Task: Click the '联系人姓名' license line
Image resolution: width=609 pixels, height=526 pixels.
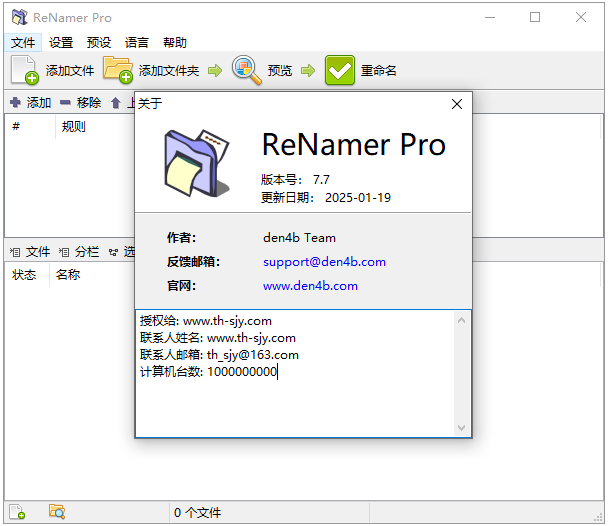Action: 218,338
